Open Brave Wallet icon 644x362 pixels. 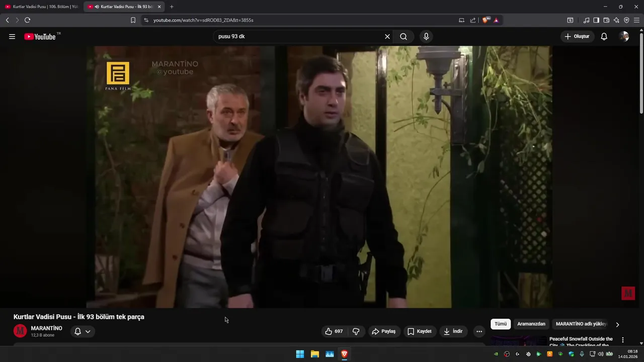click(606, 20)
